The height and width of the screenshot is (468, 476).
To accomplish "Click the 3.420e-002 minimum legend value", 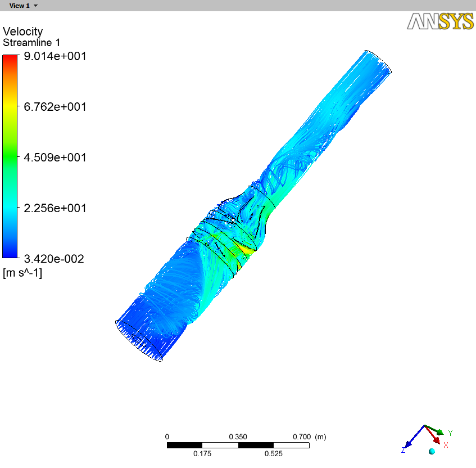I will coord(53,259).
